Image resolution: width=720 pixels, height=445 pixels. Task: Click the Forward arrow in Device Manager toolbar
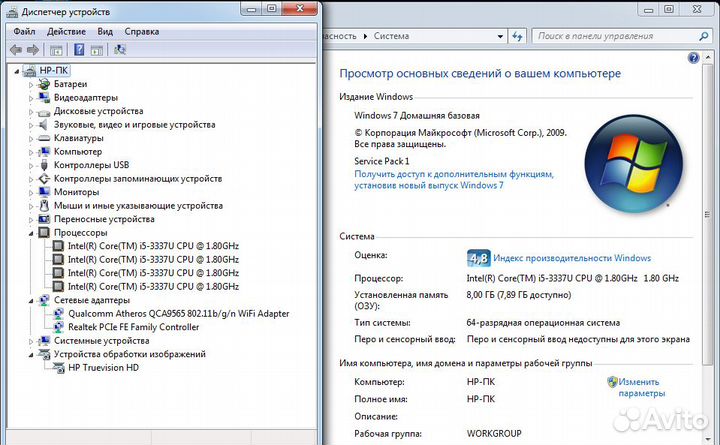point(33,50)
